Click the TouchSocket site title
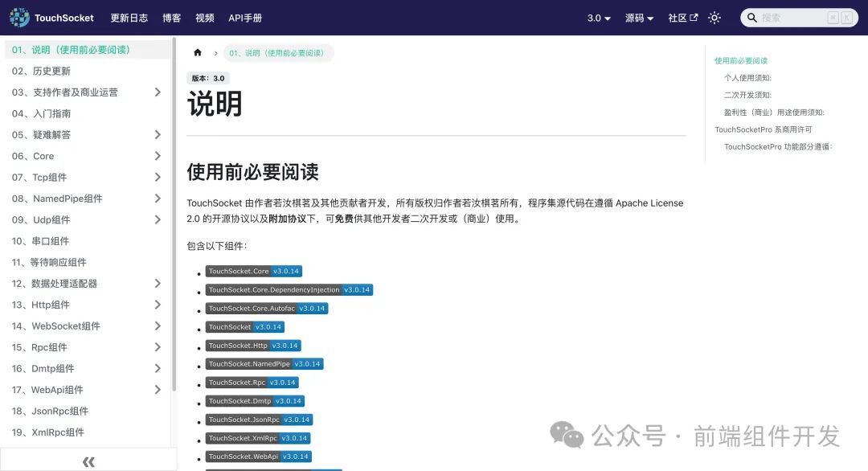Viewport: 868px width, 471px height. pos(64,18)
